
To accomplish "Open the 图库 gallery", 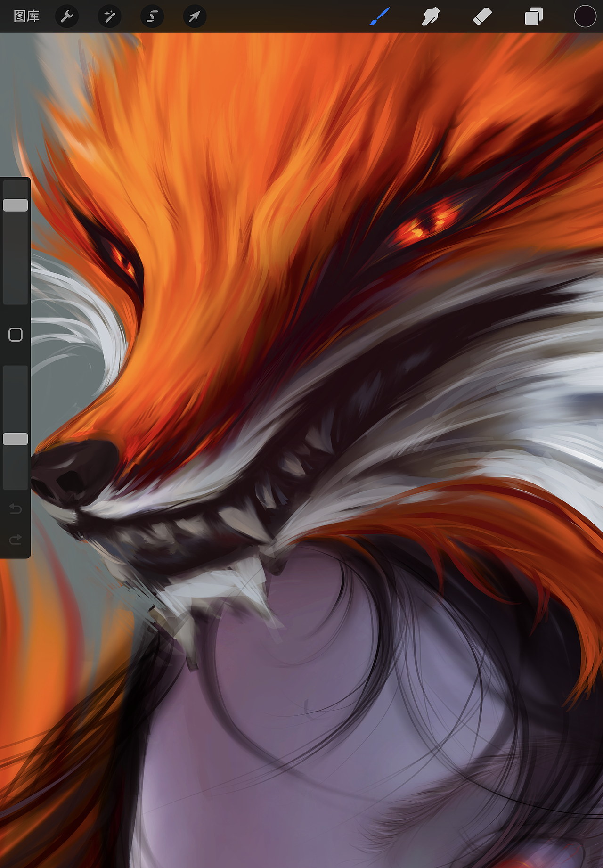I will pyautogui.click(x=26, y=16).
